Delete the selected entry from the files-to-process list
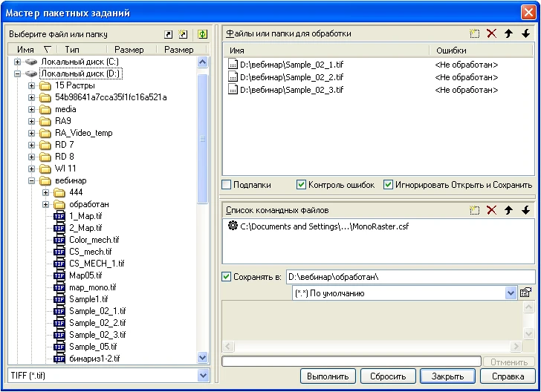541x392 pixels. pyautogui.click(x=491, y=33)
